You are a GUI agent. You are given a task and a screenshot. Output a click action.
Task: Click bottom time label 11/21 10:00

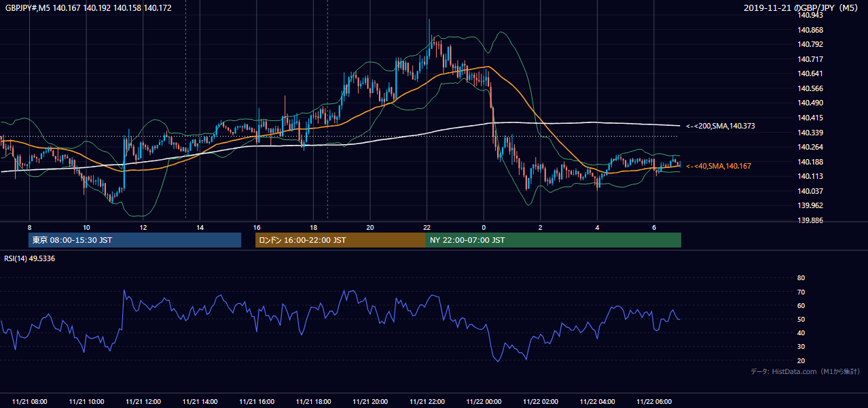pos(86,401)
